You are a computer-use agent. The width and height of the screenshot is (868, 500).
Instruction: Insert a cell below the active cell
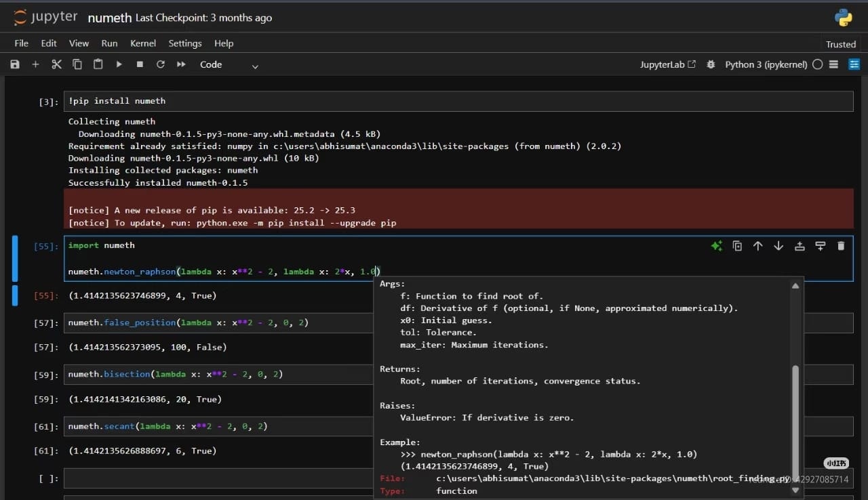pos(820,246)
